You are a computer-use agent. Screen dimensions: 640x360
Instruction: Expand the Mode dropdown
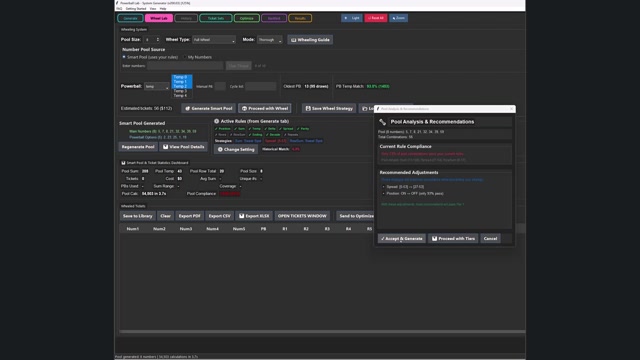point(269,40)
